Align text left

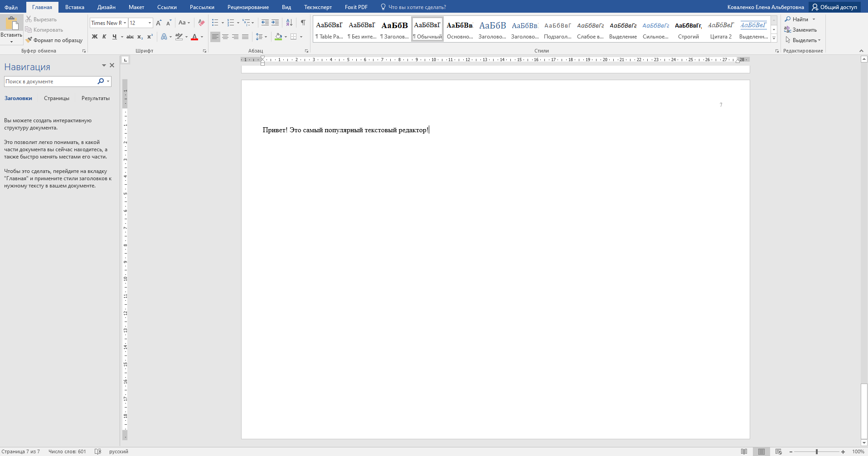215,37
